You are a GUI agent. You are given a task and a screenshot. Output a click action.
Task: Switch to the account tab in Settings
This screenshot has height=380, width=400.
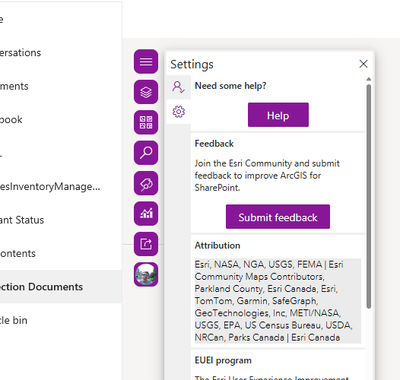(179, 87)
